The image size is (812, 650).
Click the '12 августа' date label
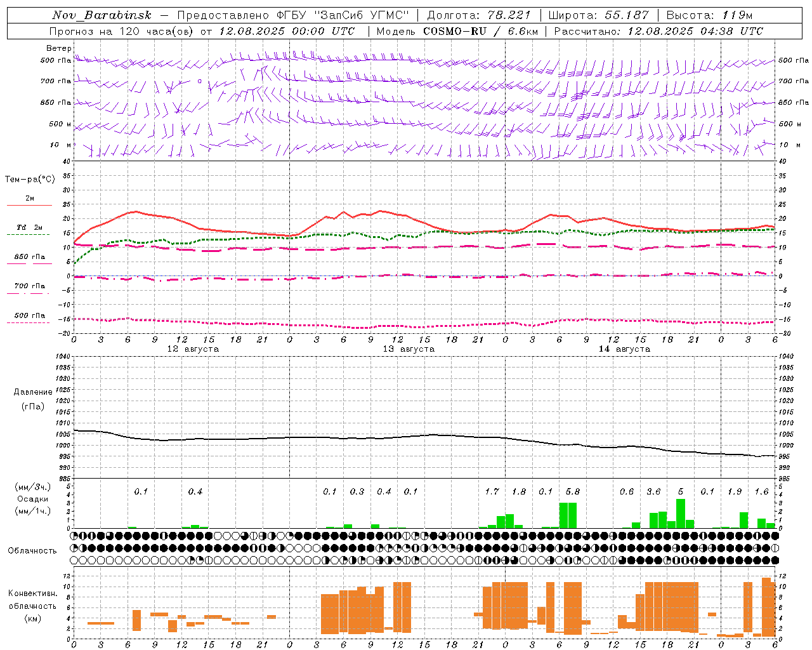193,349
